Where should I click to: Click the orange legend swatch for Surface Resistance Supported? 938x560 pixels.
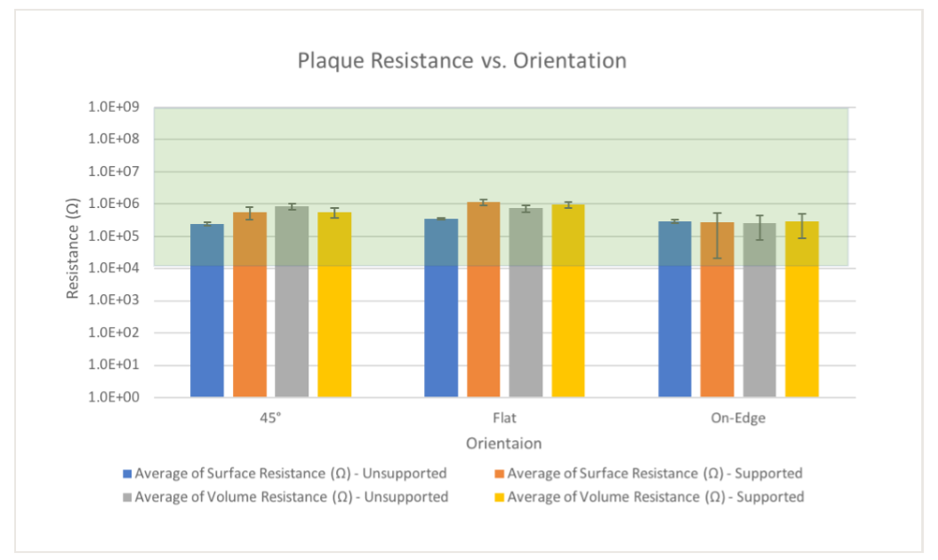coord(499,474)
